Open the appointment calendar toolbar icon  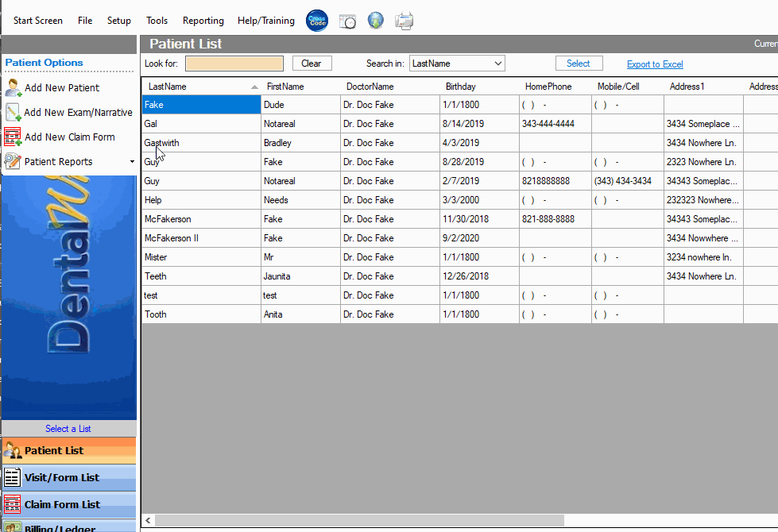click(x=347, y=21)
